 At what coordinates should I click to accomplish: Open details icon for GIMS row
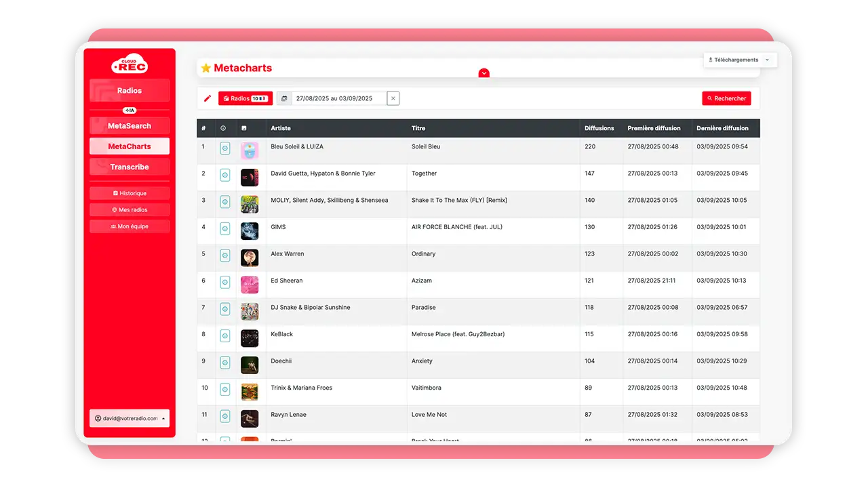pyautogui.click(x=225, y=229)
